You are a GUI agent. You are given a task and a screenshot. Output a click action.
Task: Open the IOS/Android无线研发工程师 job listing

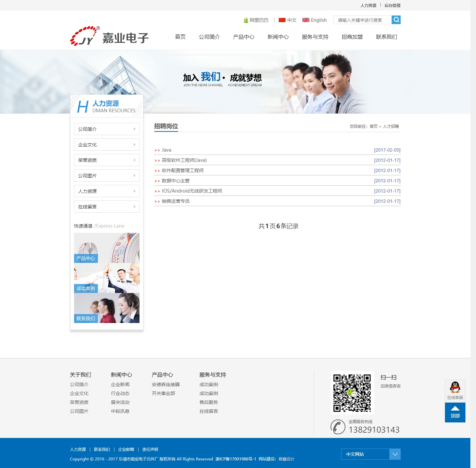(x=192, y=191)
